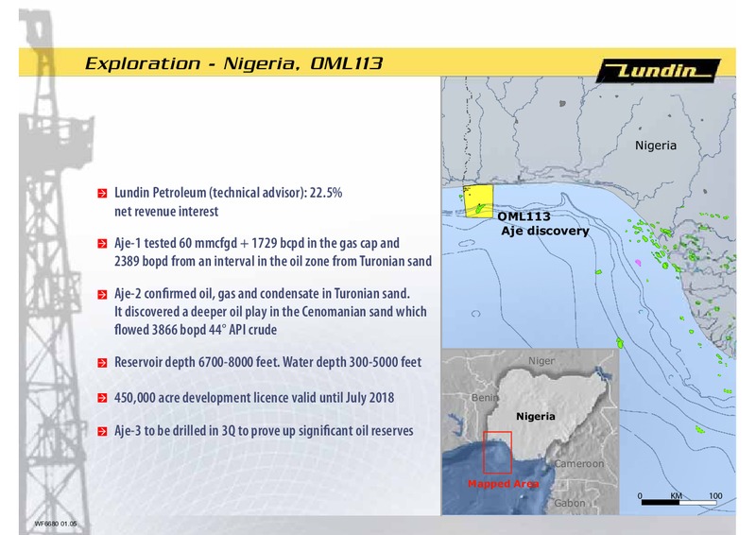Click the pink field marker on the map
Image resolution: width=756 pixels, height=535 pixels.
click(639, 263)
